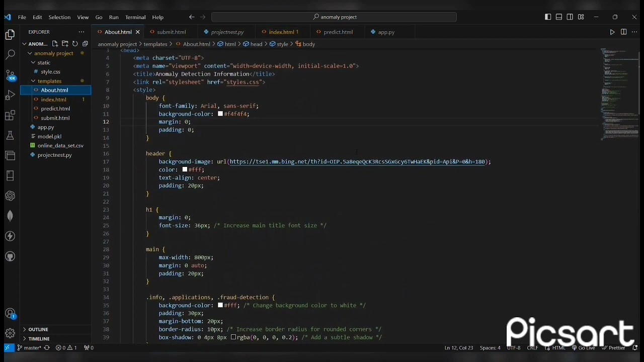644x362 pixels.
Task: Open the Manage gear settings icon
Action: tap(10, 333)
